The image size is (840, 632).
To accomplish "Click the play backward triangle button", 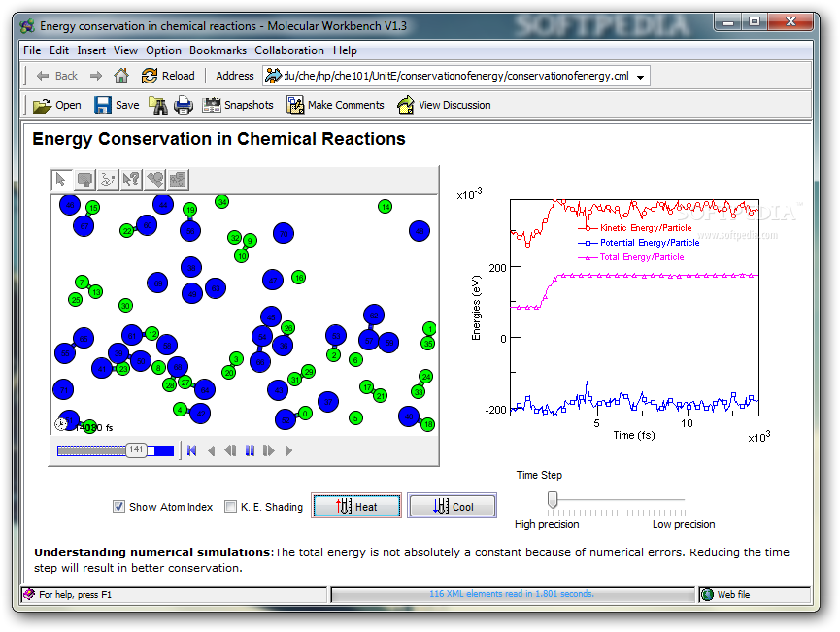I will click(211, 451).
